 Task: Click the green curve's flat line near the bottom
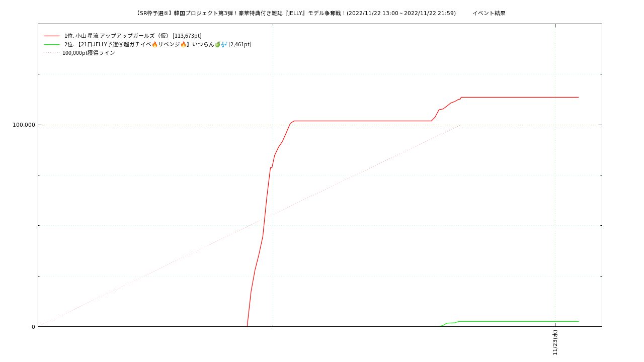(x=518, y=321)
